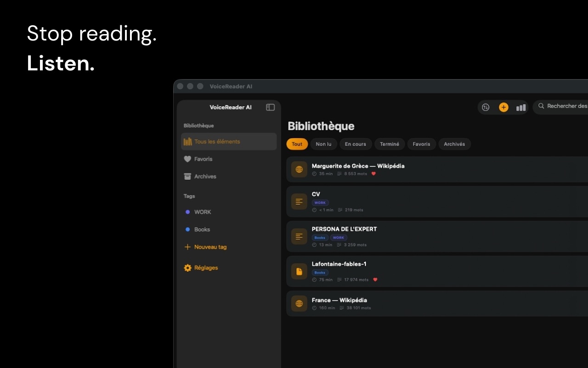Open Lafontaine-fables-1 item
The width and height of the screenshot is (588, 368).
click(x=437, y=271)
